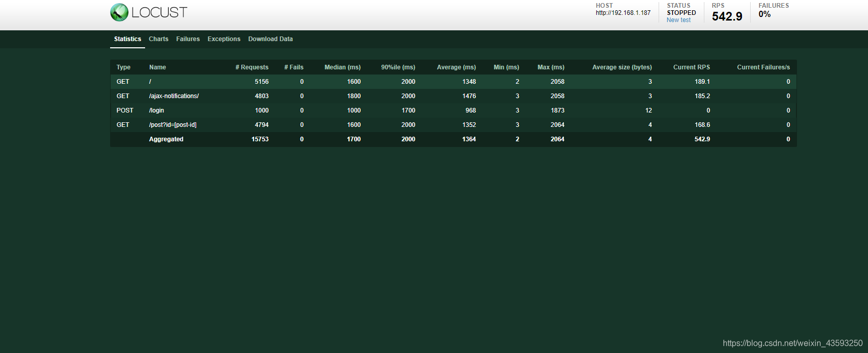
Task: Click the POST type cell
Action: point(125,110)
